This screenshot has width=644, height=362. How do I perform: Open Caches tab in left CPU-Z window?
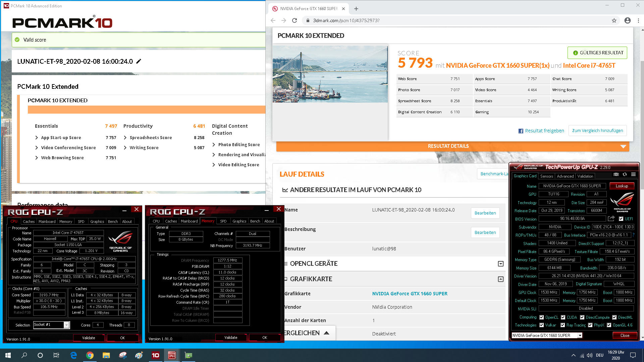tap(29, 222)
